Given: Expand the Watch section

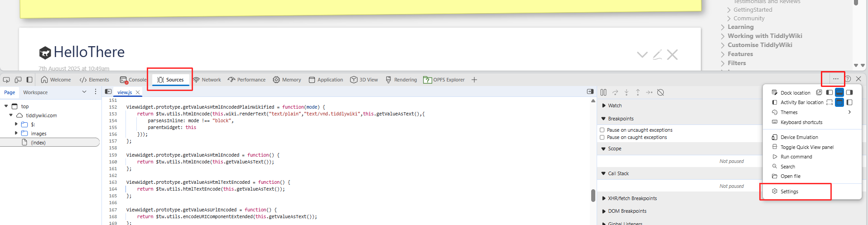Looking at the screenshot, I should tap(615, 105).
